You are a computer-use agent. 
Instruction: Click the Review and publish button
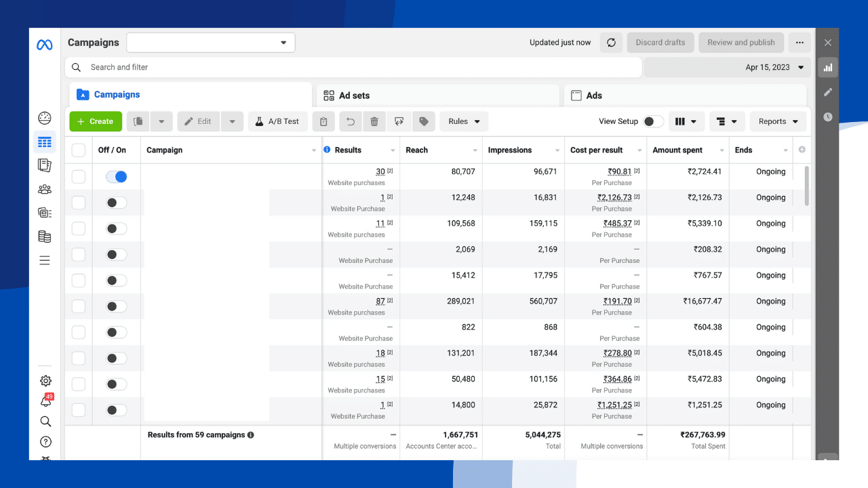pyautogui.click(x=741, y=43)
